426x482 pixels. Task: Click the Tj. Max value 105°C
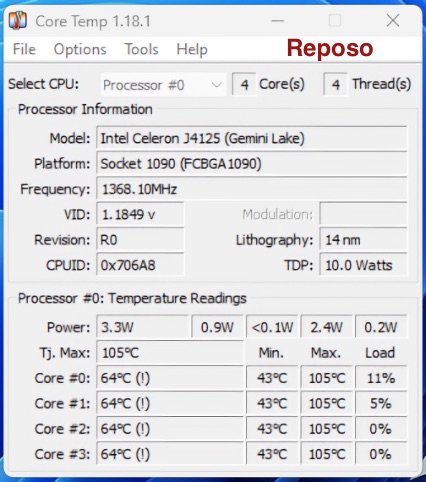[x=170, y=353]
